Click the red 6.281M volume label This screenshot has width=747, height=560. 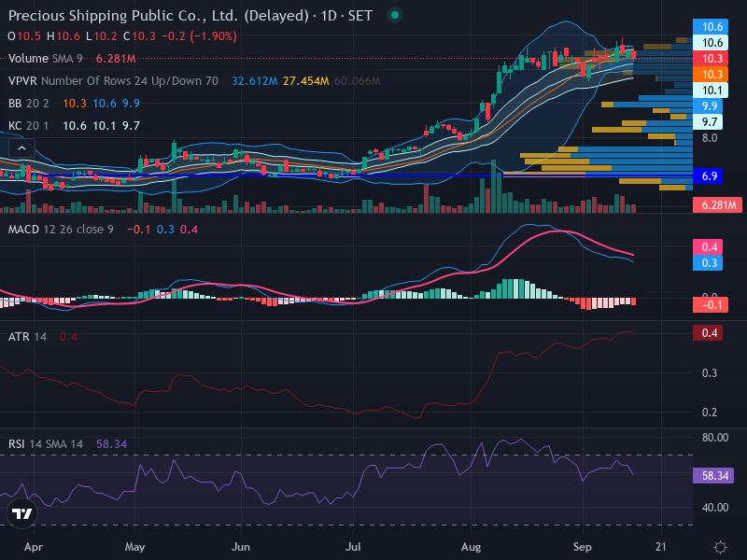[717, 205]
